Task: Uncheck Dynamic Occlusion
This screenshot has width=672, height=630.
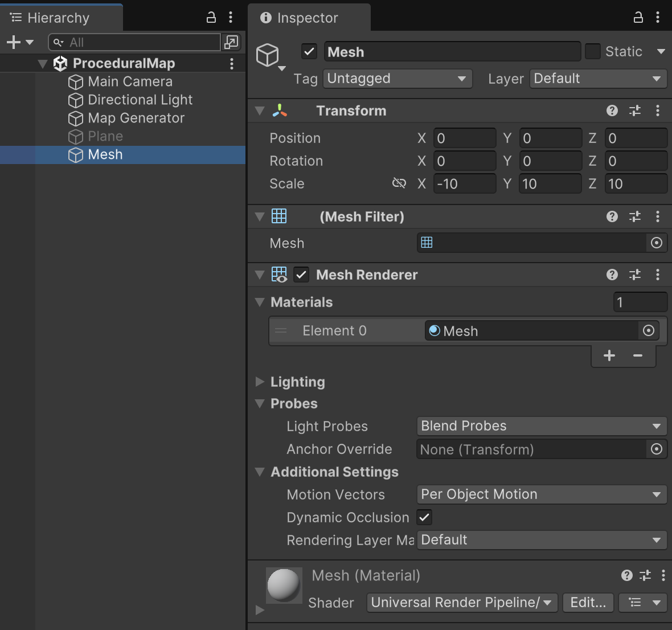Action: point(424,517)
